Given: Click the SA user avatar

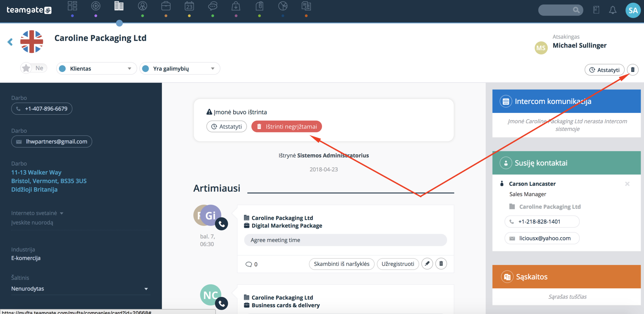Looking at the screenshot, I should tap(633, 10).
